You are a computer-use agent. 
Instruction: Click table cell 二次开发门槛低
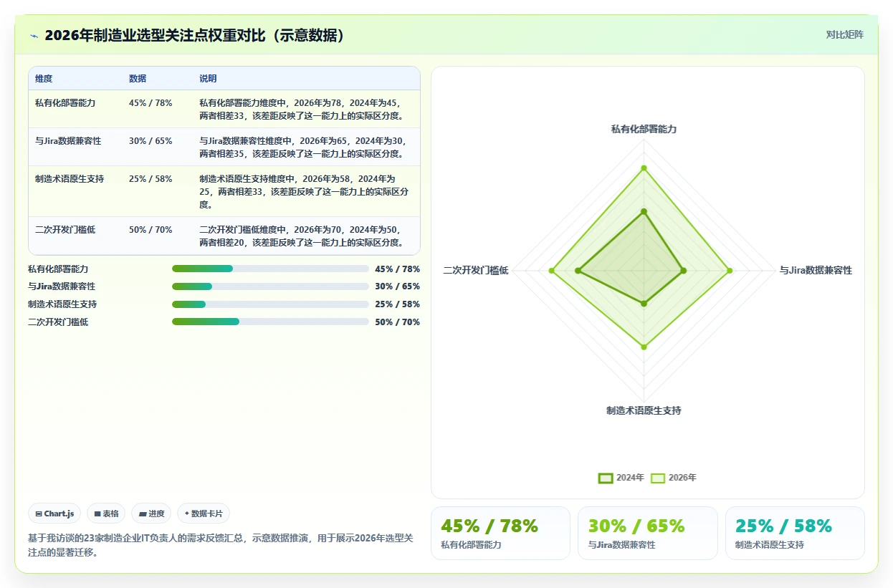tap(65, 230)
